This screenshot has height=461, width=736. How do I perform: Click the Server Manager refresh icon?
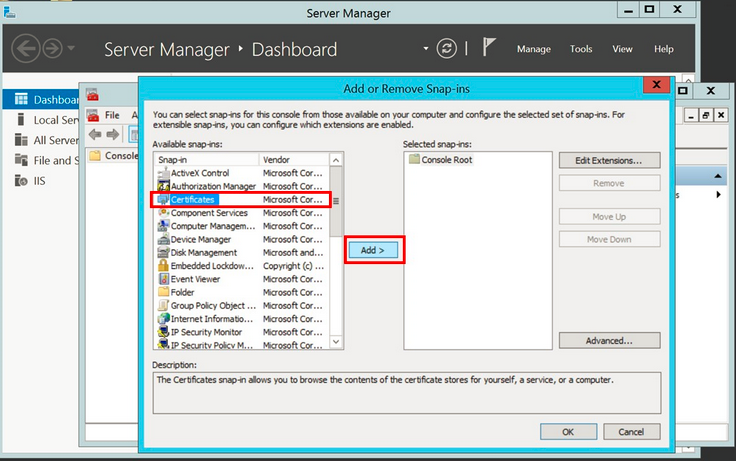point(446,48)
